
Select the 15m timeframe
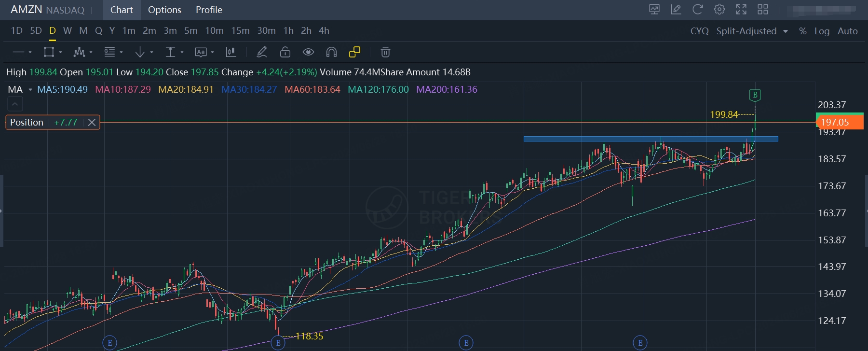(240, 30)
